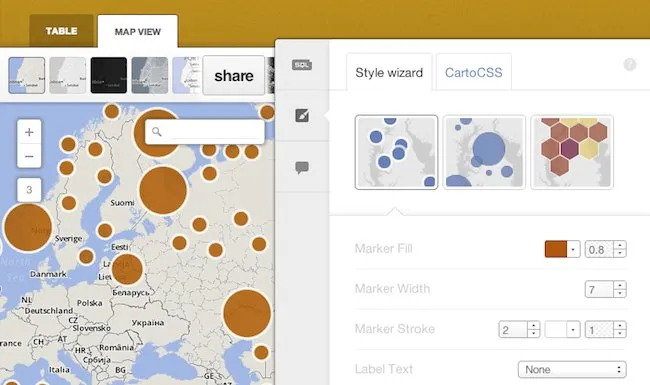Click the Marker Fill label
This screenshot has height=385, width=650.
tap(383, 249)
